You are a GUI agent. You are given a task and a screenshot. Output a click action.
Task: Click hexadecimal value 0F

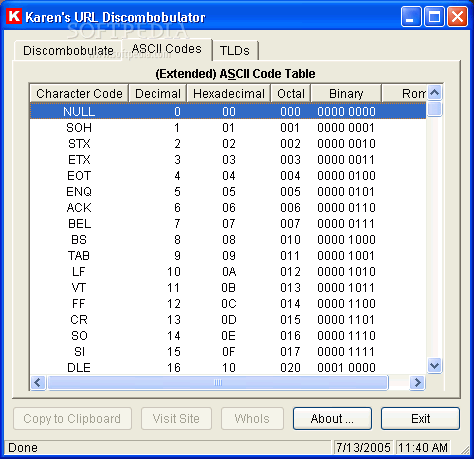pyautogui.click(x=229, y=352)
